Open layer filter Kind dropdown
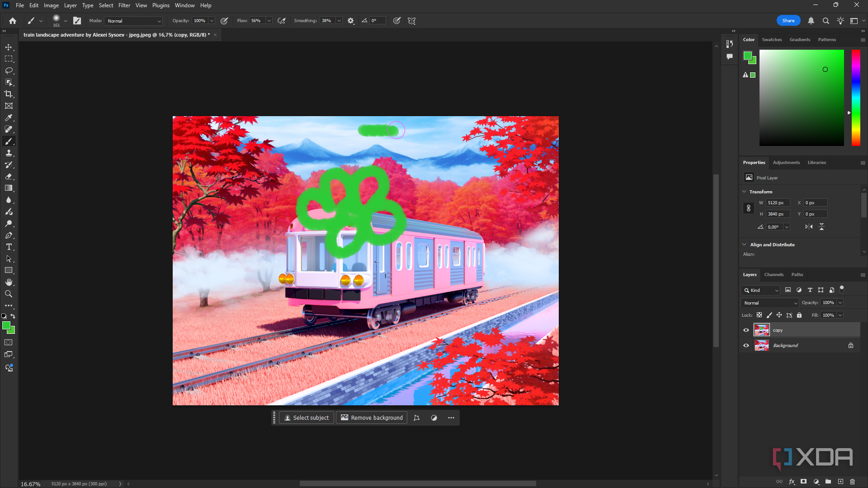Image resolution: width=868 pixels, height=488 pixels. [761, 291]
